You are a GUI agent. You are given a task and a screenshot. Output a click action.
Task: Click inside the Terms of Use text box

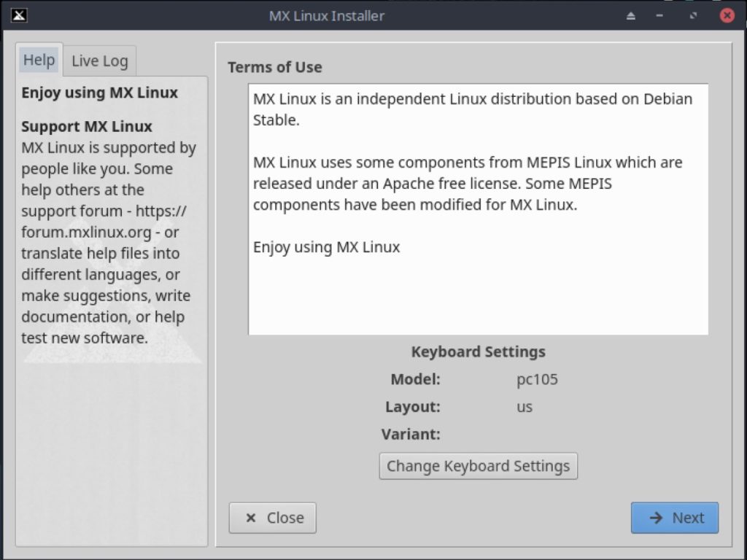[479, 209]
